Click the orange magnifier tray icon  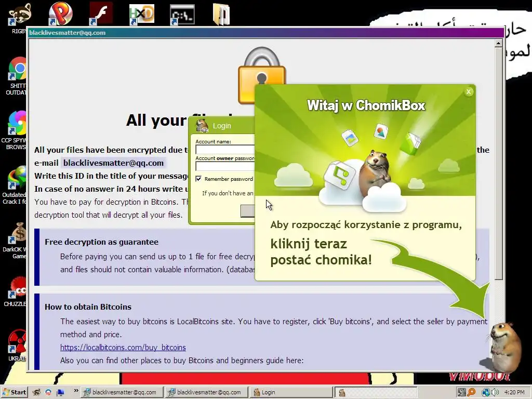point(471,392)
